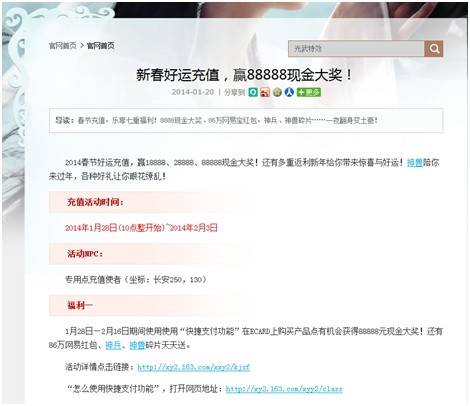Image resolution: width=470 pixels, height=406 pixels.
Task: Click the magnifier search button
Action: point(434,49)
